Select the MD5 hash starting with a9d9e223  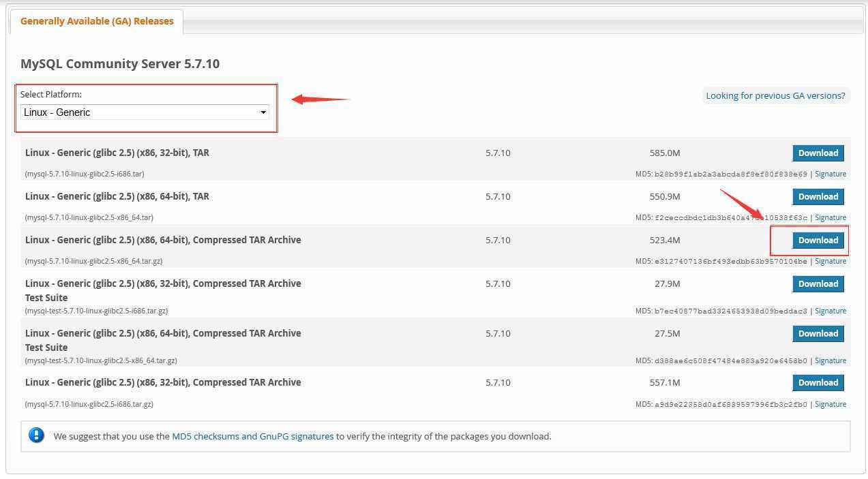coord(731,404)
